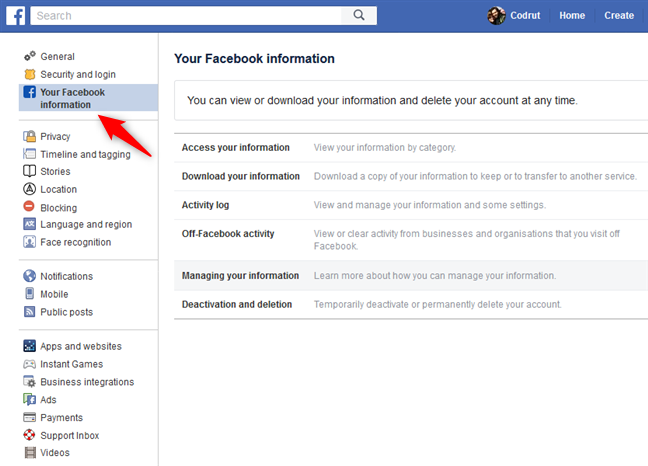The image size is (648, 466).
Task: Click Access your information row
Action: click(x=411, y=147)
